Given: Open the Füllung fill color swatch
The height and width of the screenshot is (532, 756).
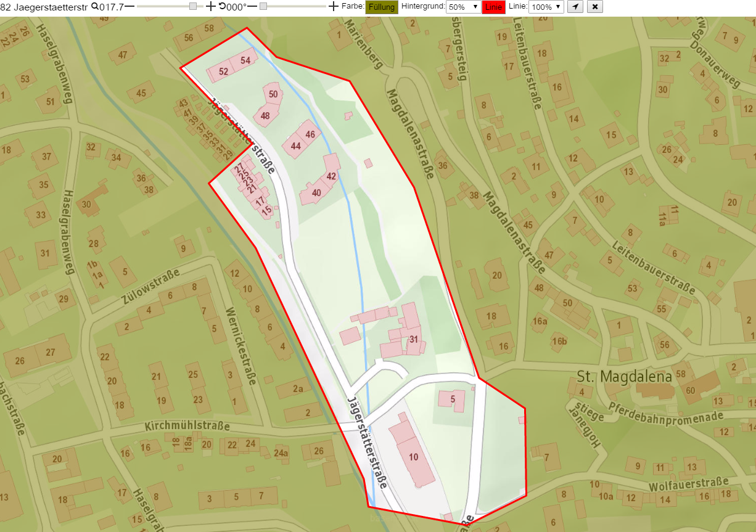Looking at the screenshot, I should [382, 7].
